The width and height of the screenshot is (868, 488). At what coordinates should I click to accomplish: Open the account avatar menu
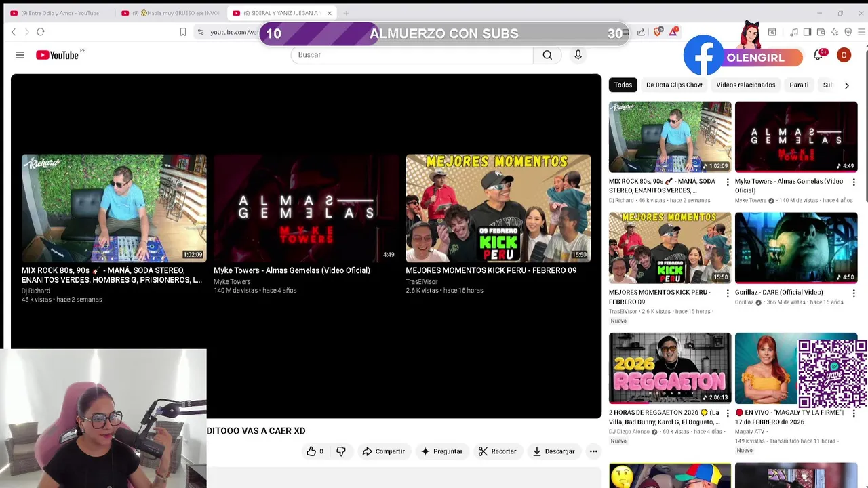(x=844, y=55)
